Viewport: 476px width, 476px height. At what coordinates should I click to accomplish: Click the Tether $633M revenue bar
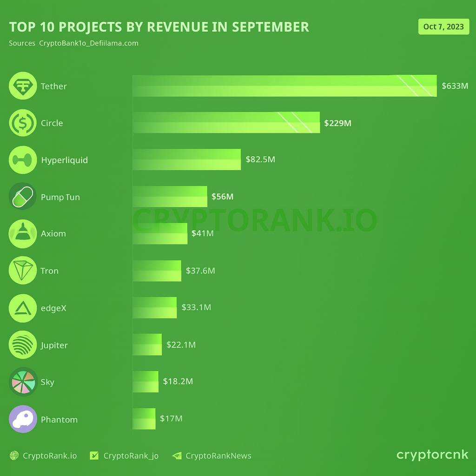pyautogui.click(x=284, y=86)
